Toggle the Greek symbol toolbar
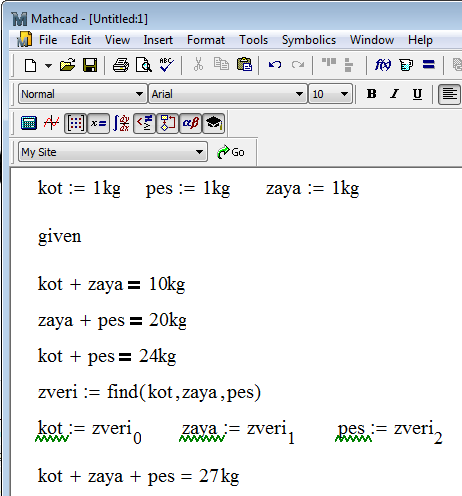 click(x=190, y=123)
